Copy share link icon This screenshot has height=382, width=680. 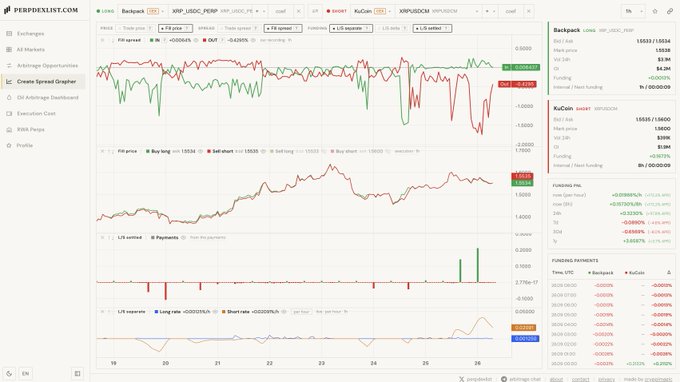pos(670,11)
